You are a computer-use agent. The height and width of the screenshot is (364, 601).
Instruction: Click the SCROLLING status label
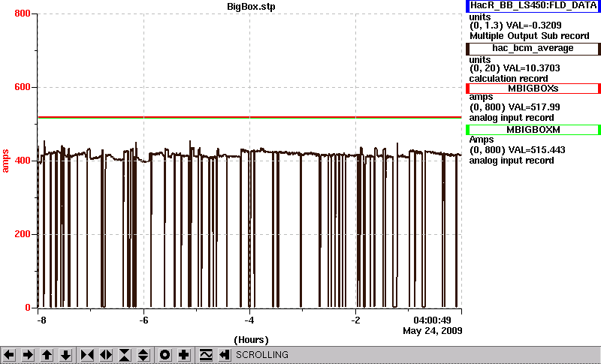tap(262, 355)
